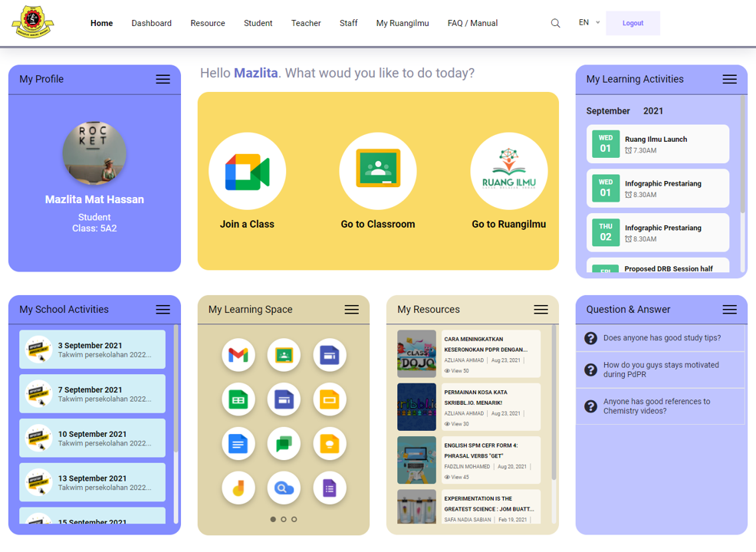
Task: Open My Profile hamburger menu
Action: coord(163,80)
